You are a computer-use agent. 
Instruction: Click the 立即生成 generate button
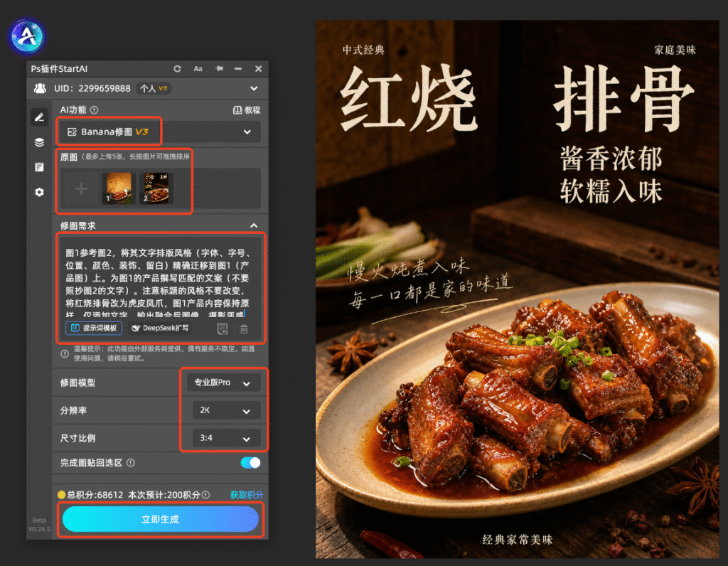pyautogui.click(x=160, y=519)
